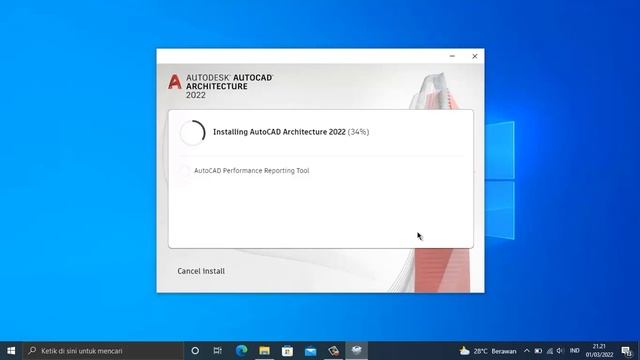Select "AutoCAD Performance Reporting Tool" item
640x360 pixels.
[251, 171]
